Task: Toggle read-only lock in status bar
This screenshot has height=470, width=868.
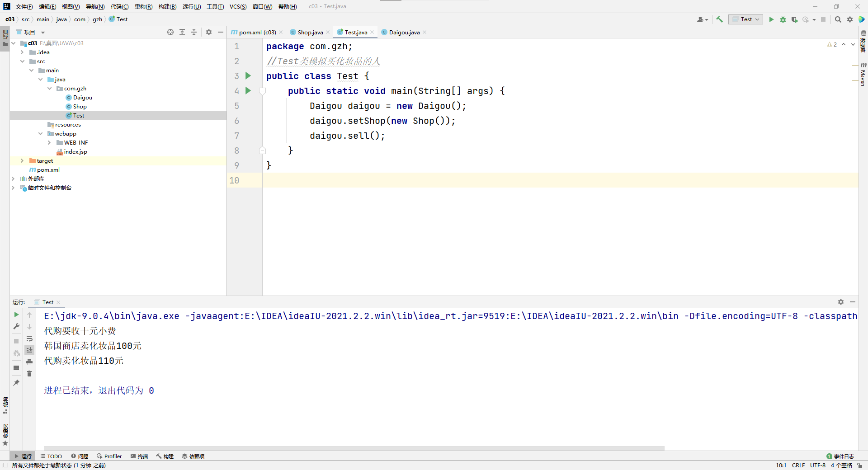Action: [859, 465]
